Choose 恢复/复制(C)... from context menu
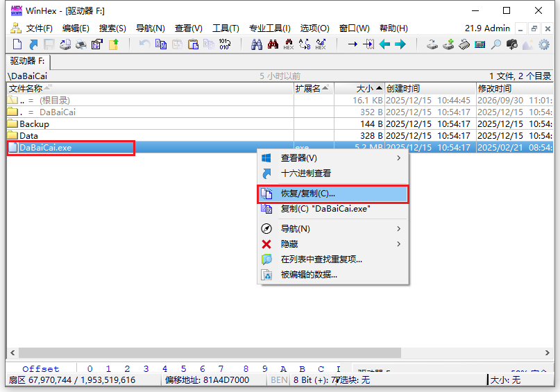The width and height of the screenshot is (560, 392). pyautogui.click(x=333, y=194)
